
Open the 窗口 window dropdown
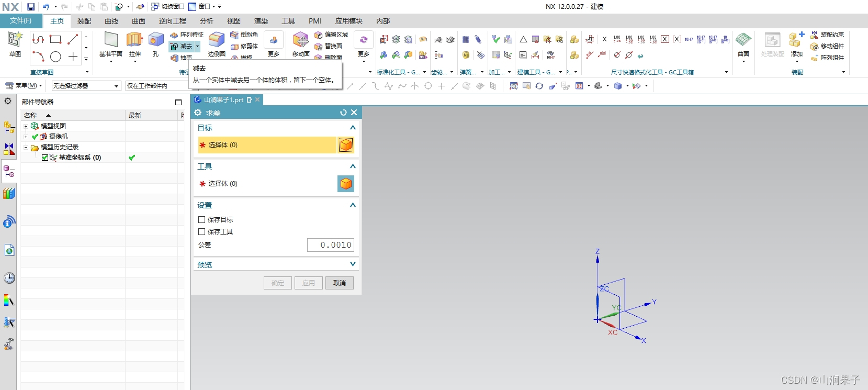[205, 7]
